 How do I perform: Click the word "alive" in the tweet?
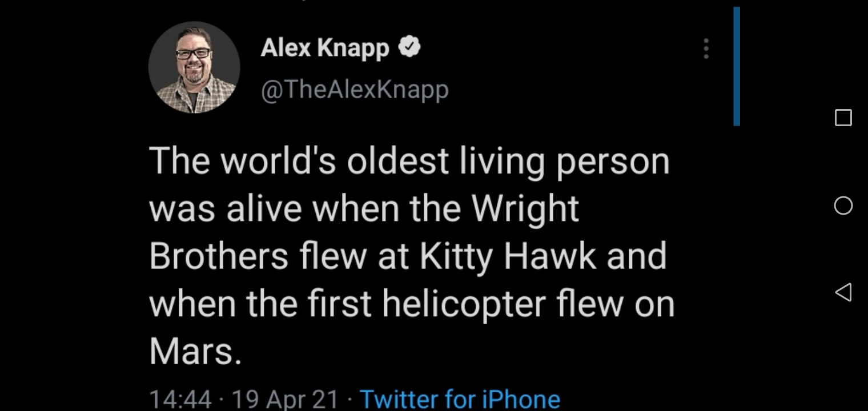tap(264, 208)
